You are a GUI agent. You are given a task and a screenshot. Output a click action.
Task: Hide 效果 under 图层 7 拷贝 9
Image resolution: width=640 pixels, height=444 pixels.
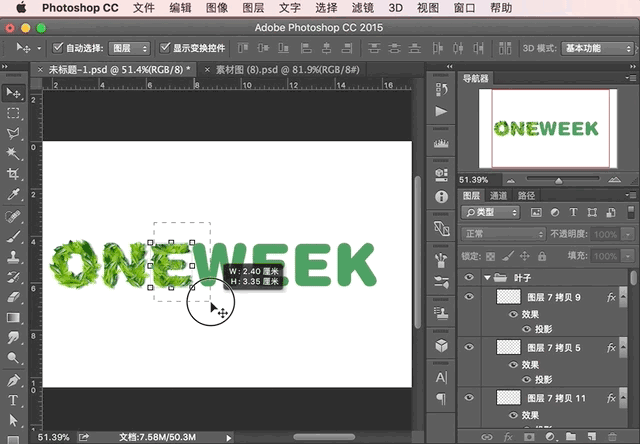(x=513, y=314)
